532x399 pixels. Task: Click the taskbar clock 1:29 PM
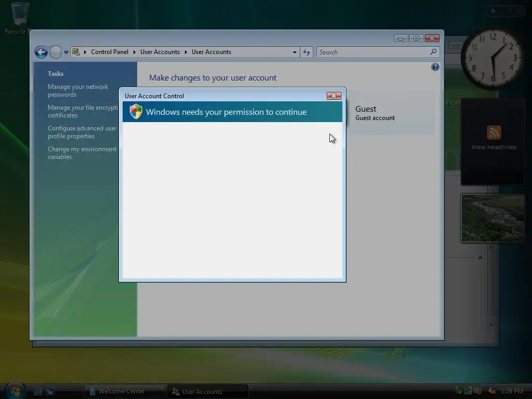tap(512, 391)
